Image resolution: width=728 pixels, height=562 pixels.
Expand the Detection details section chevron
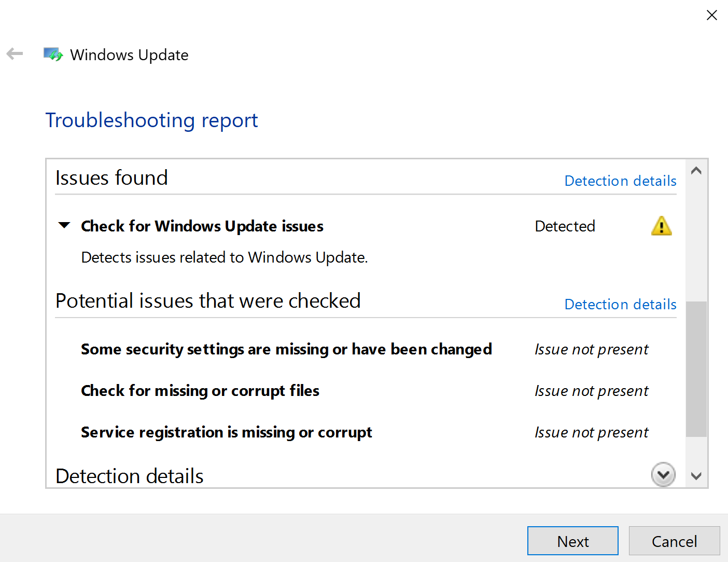(663, 474)
